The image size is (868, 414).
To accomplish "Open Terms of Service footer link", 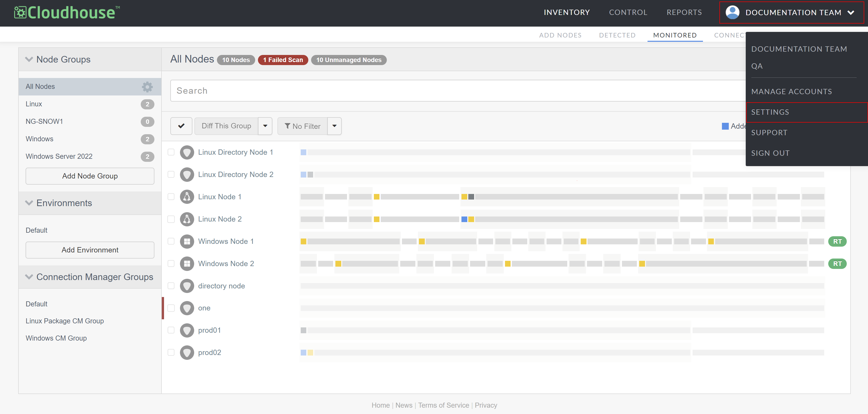I will point(443,405).
